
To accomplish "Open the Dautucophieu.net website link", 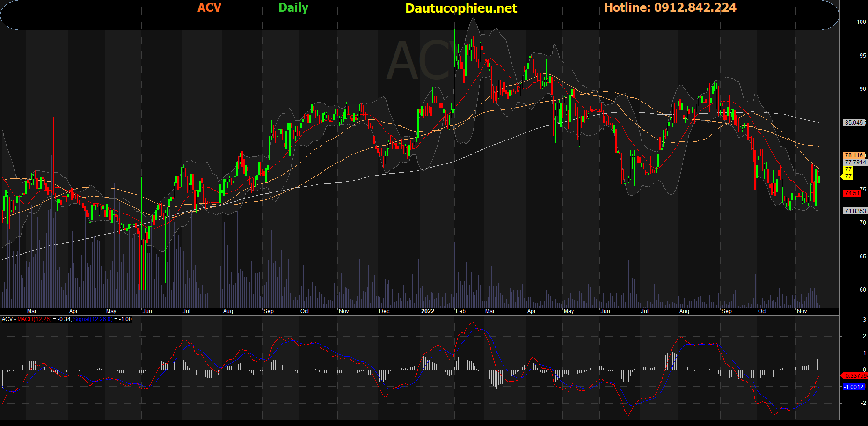I will point(461,8).
